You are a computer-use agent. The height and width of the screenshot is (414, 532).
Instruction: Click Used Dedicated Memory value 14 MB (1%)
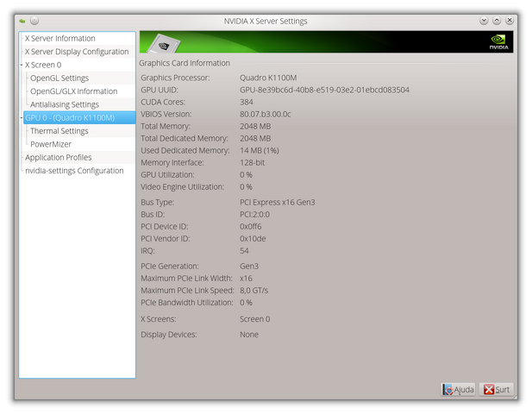point(260,151)
